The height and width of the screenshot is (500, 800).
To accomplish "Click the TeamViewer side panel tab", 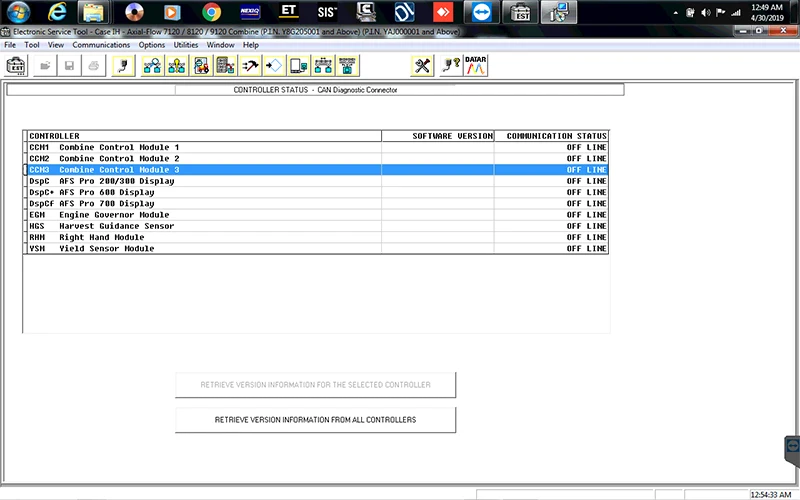I will tap(792, 449).
